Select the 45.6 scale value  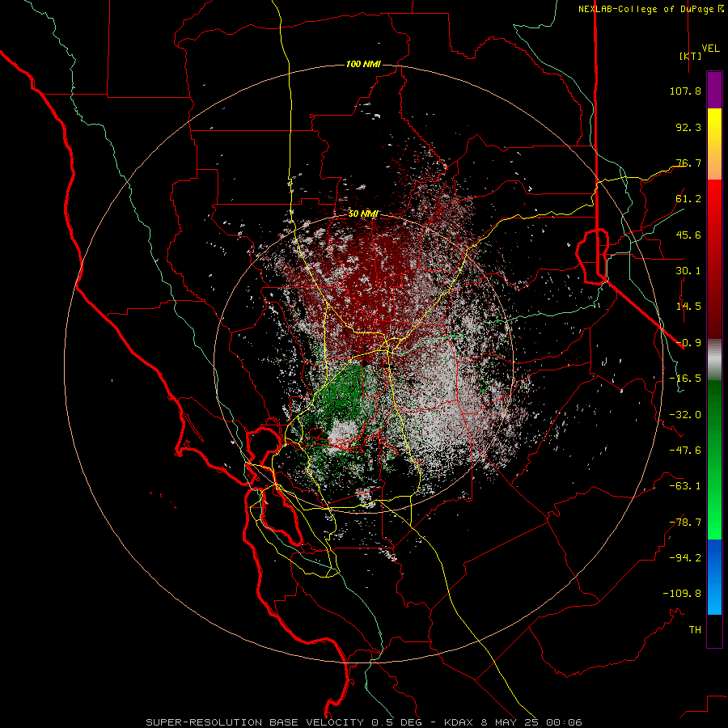pos(688,235)
